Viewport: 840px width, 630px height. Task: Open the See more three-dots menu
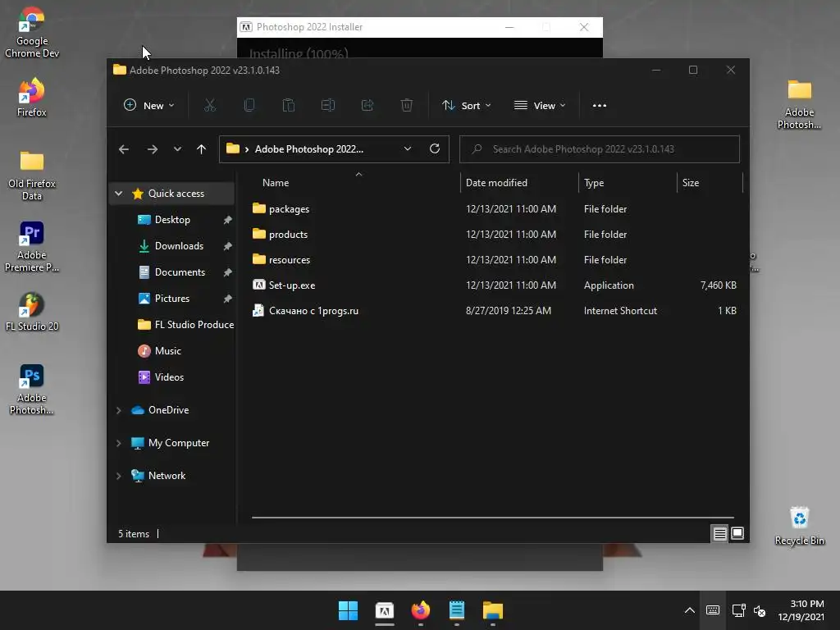[600, 106]
